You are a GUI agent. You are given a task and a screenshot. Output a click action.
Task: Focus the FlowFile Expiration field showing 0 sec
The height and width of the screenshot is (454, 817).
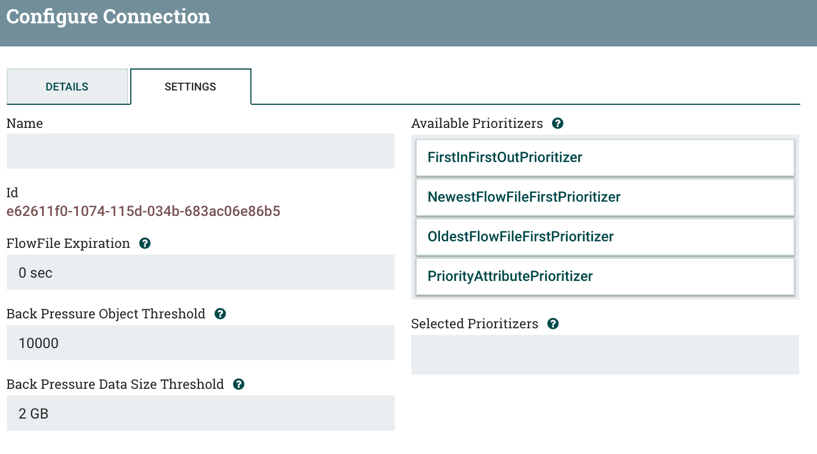pos(200,273)
